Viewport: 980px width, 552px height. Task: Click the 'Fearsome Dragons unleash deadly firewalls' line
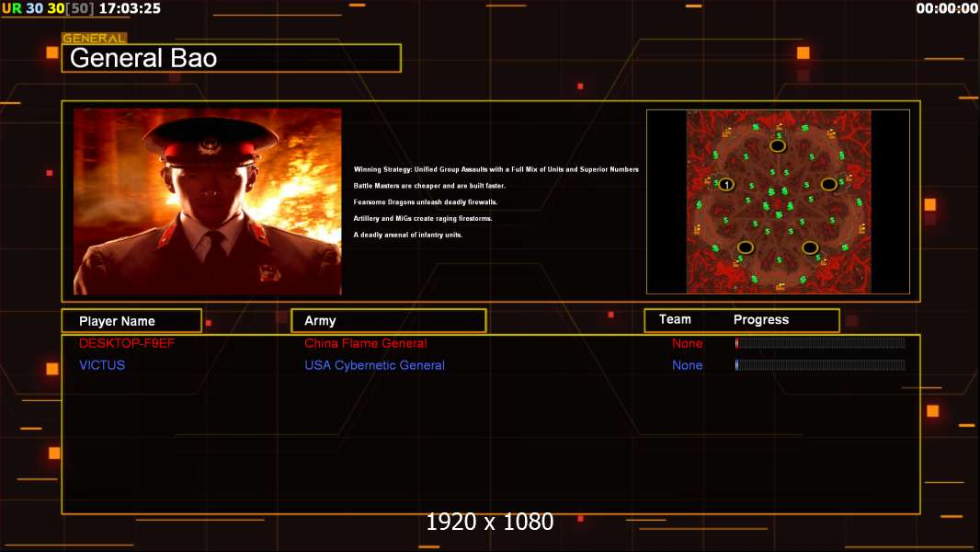pyautogui.click(x=426, y=201)
